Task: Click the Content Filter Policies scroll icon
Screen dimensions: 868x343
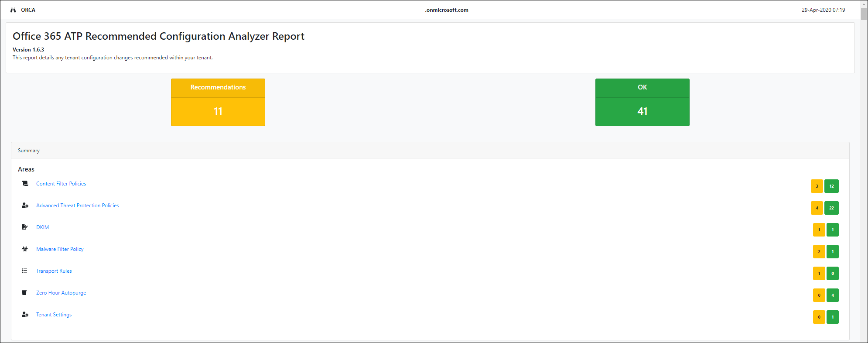Action: coord(25,184)
